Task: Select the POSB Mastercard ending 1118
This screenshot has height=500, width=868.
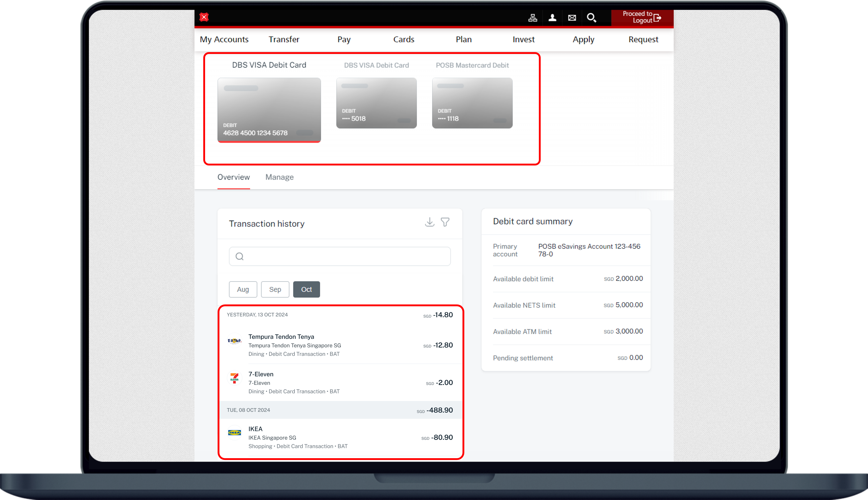Action: click(472, 103)
